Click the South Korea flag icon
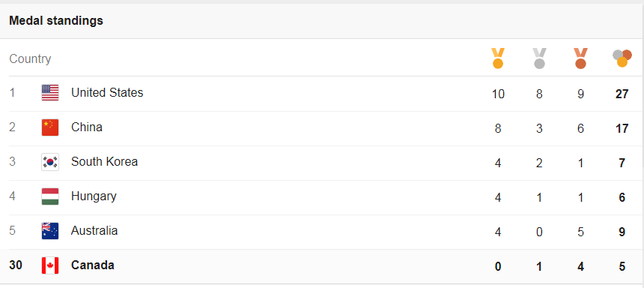Viewport: 644px width, 288px height. 50,162
